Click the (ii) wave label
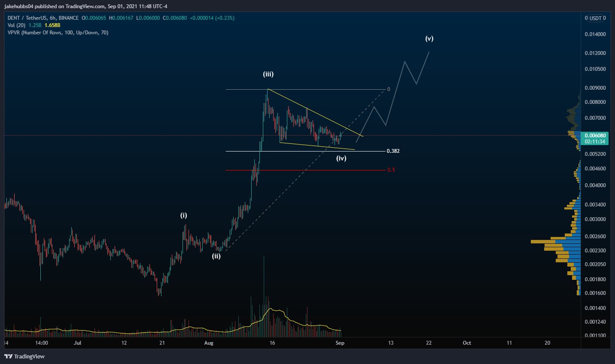Screen dimensions: 615x364 click(x=216, y=256)
